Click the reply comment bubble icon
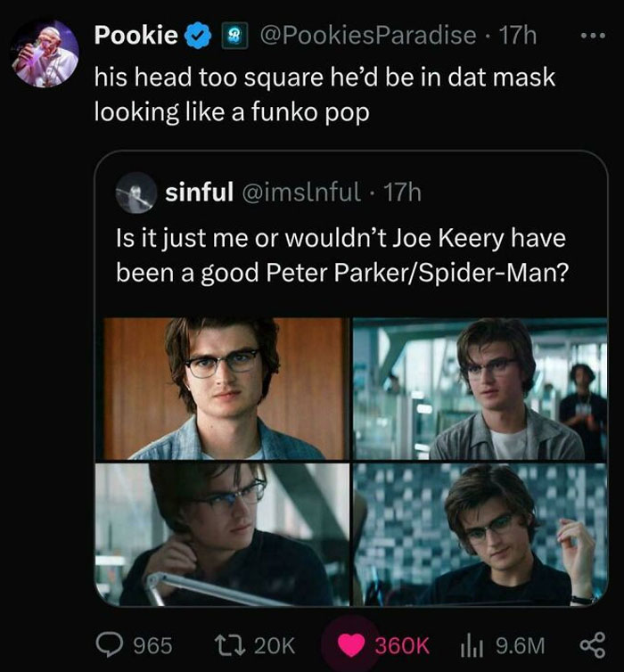Viewport: 624px width, 672px height. coord(110,645)
